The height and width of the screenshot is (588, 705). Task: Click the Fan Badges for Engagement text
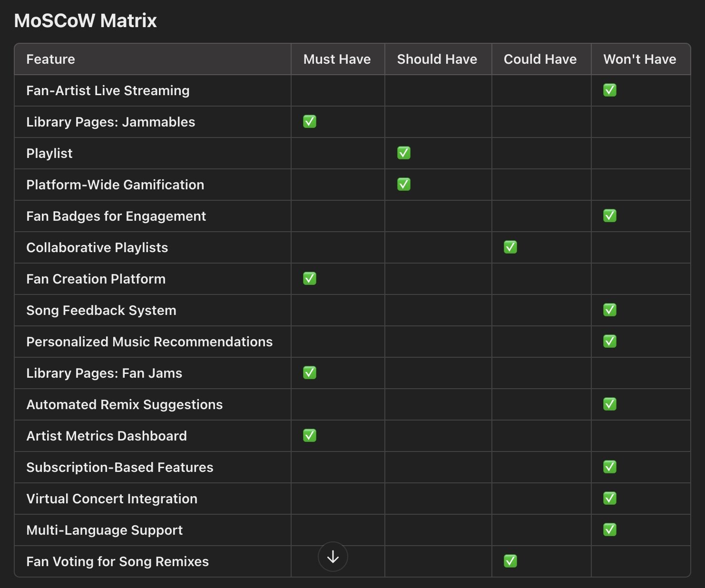pos(116,216)
